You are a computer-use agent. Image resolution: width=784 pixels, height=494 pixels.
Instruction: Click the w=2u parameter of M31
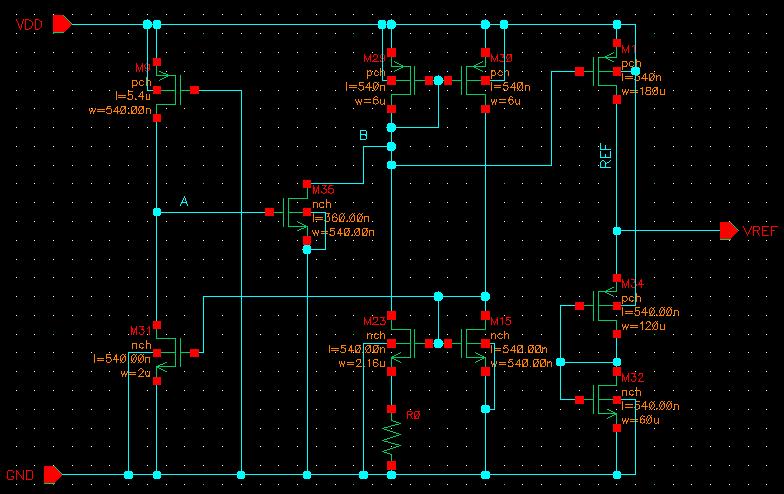(x=136, y=372)
